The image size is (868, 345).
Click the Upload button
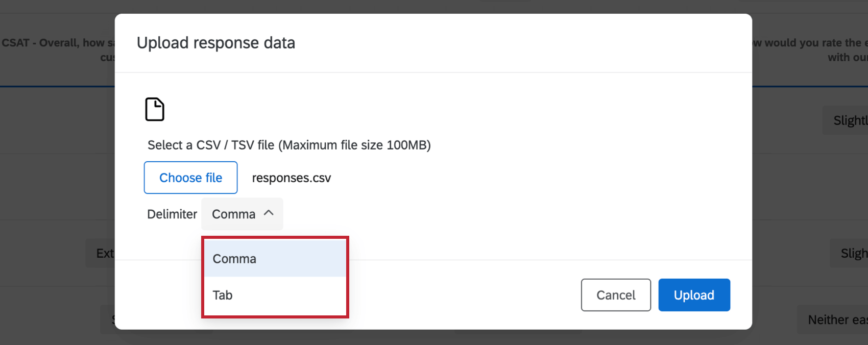click(694, 295)
